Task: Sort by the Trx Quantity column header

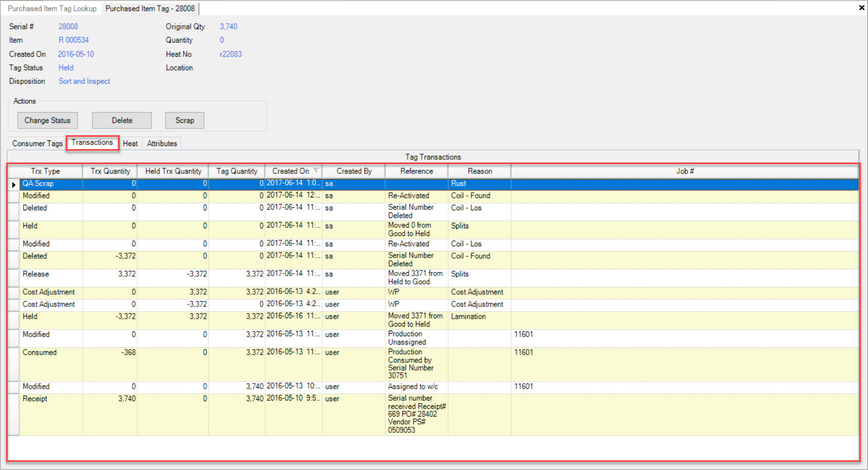Action: pyautogui.click(x=110, y=171)
